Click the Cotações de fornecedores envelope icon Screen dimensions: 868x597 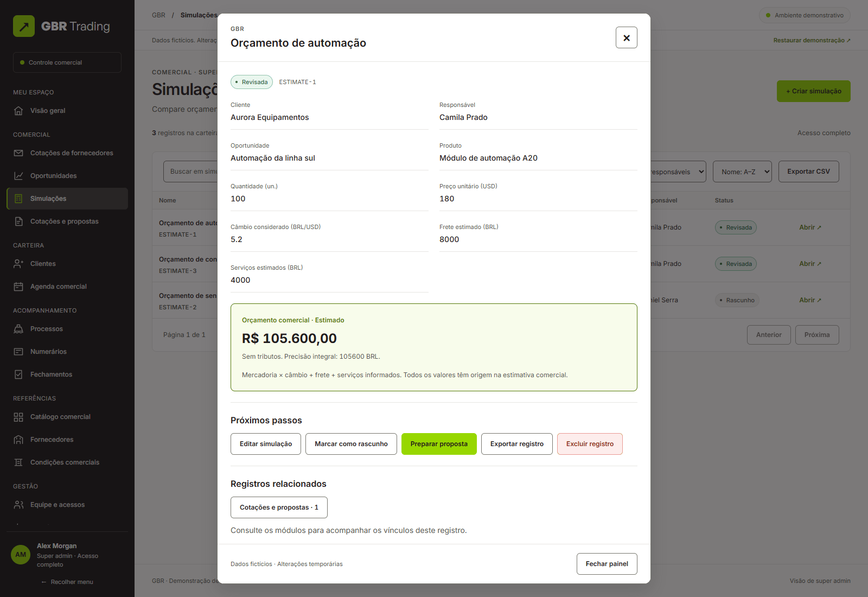[x=18, y=153]
